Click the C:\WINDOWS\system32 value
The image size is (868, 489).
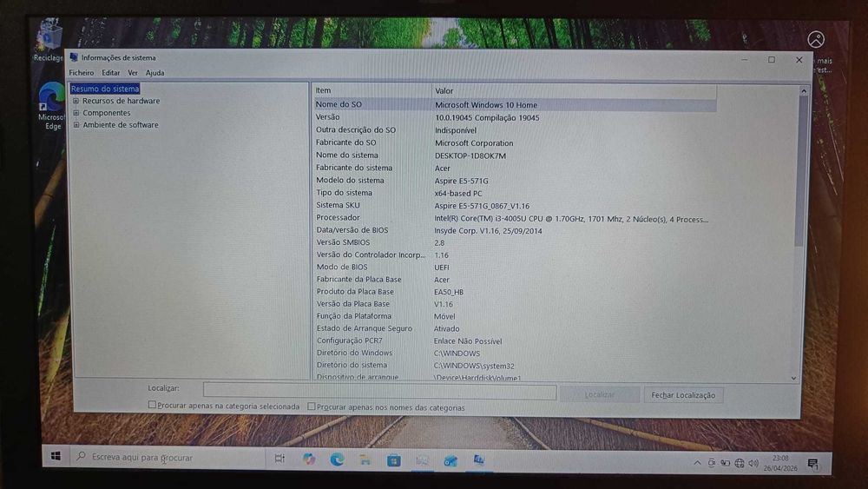(x=474, y=366)
